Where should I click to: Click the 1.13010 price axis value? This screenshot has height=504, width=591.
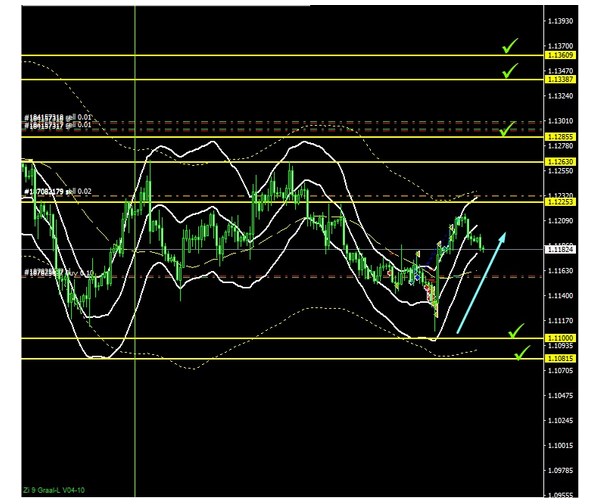tap(560, 121)
